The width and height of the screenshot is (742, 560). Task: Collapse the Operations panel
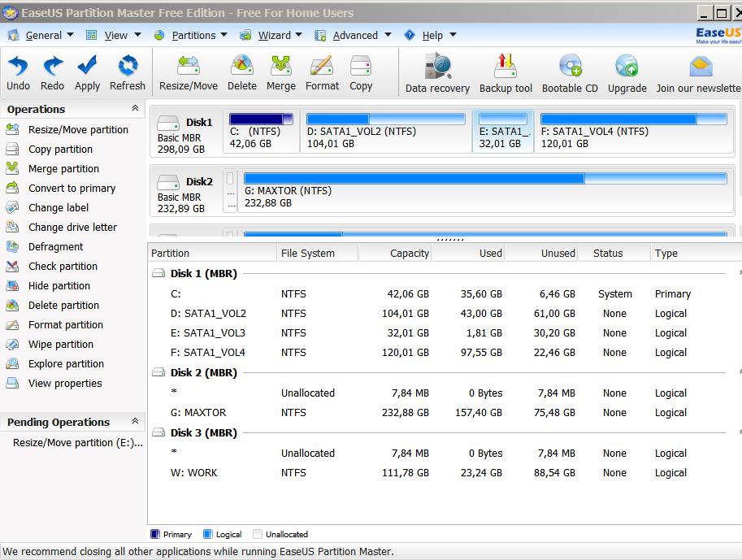[x=135, y=108]
